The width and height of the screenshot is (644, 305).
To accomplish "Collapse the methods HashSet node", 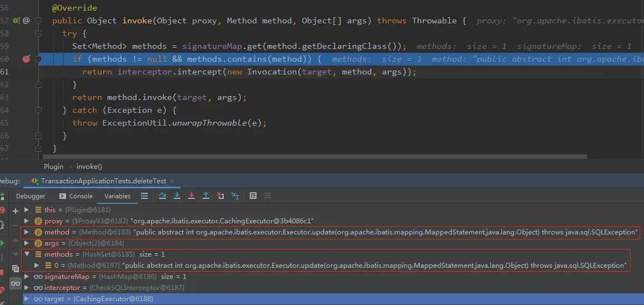I will point(27,254).
